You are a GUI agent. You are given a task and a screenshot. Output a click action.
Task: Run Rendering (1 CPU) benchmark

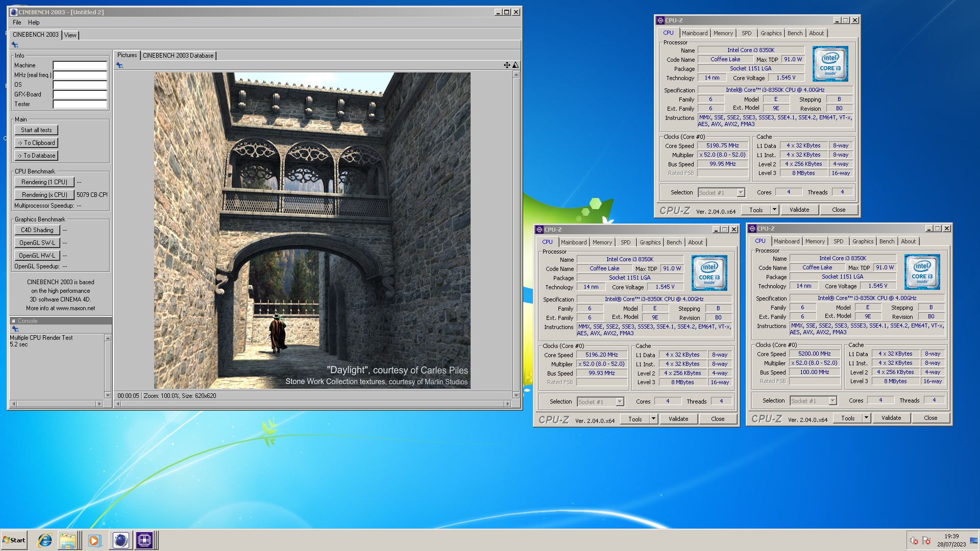[x=44, y=182]
